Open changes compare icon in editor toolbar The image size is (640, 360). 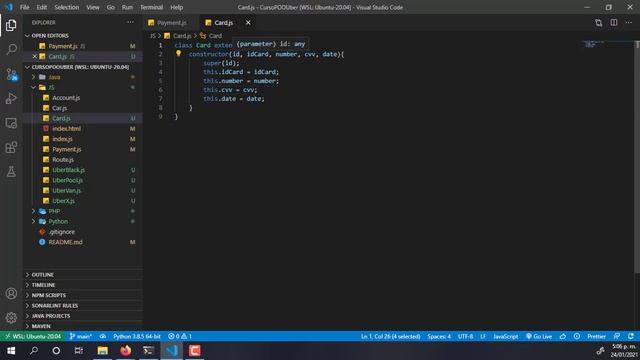tap(598, 23)
